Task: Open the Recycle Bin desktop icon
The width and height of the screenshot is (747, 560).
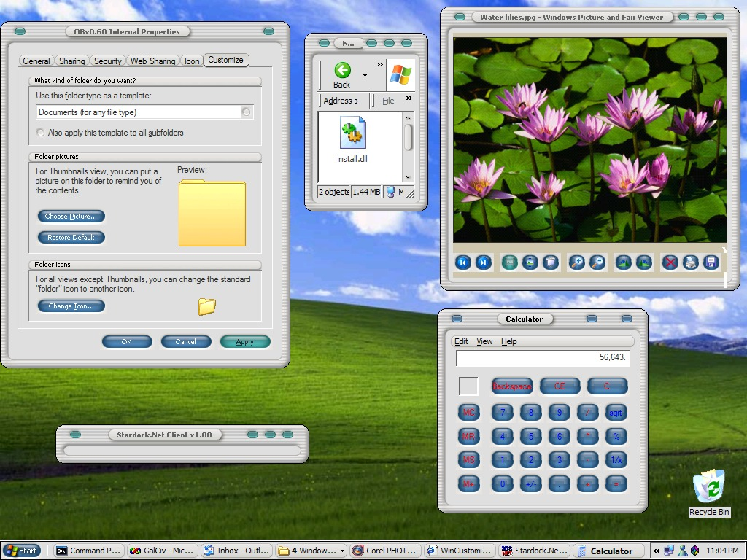Action: [709, 493]
